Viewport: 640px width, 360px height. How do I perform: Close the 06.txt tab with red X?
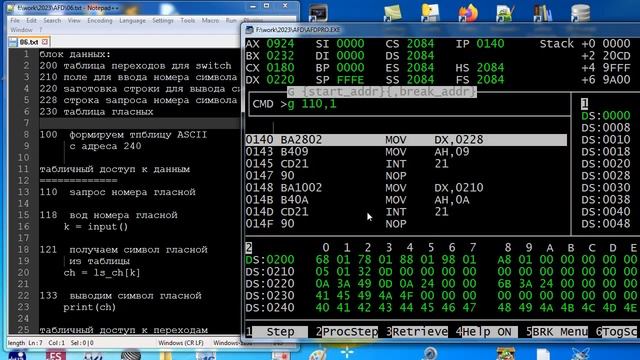(44, 42)
